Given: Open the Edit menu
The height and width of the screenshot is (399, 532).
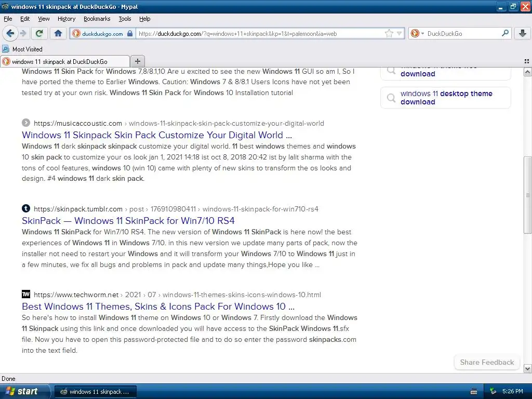Looking at the screenshot, I should pos(25,19).
